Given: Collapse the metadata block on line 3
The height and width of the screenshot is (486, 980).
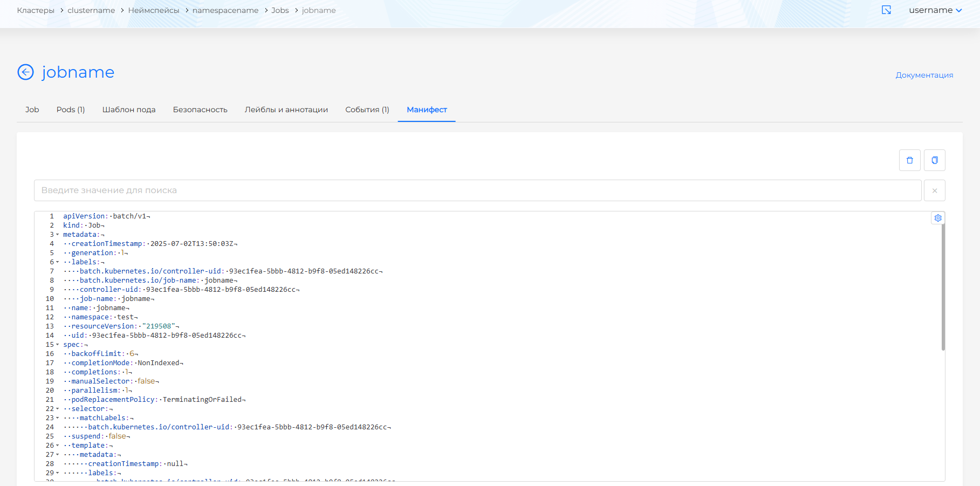Looking at the screenshot, I should pos(57,234).
